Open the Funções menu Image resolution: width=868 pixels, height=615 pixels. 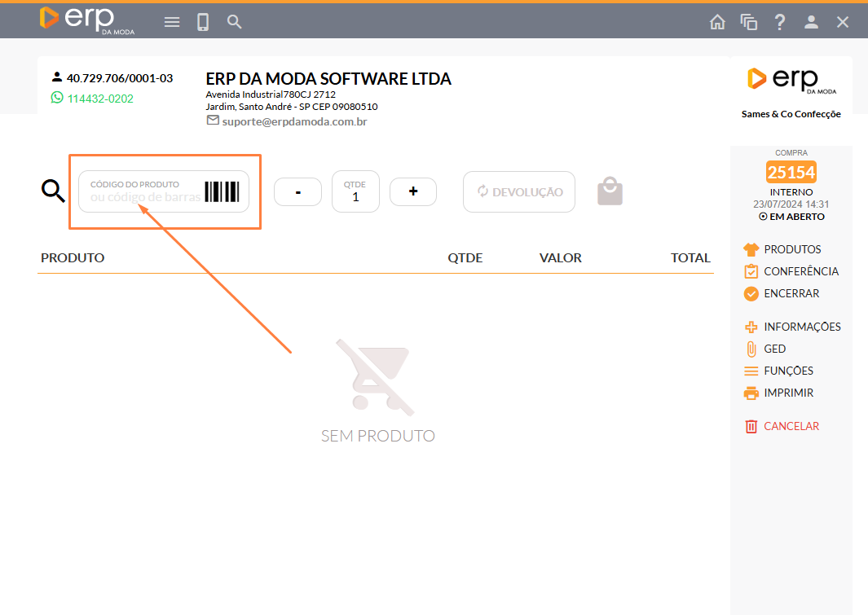(787, 371)
